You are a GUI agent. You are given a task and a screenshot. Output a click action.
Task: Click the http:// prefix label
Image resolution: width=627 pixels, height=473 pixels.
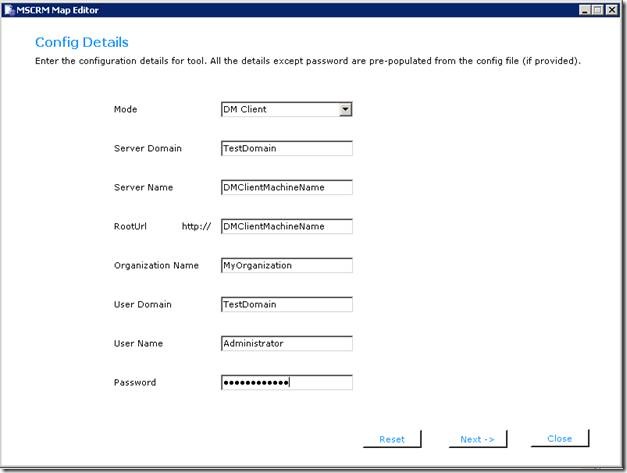click(196, 226)
